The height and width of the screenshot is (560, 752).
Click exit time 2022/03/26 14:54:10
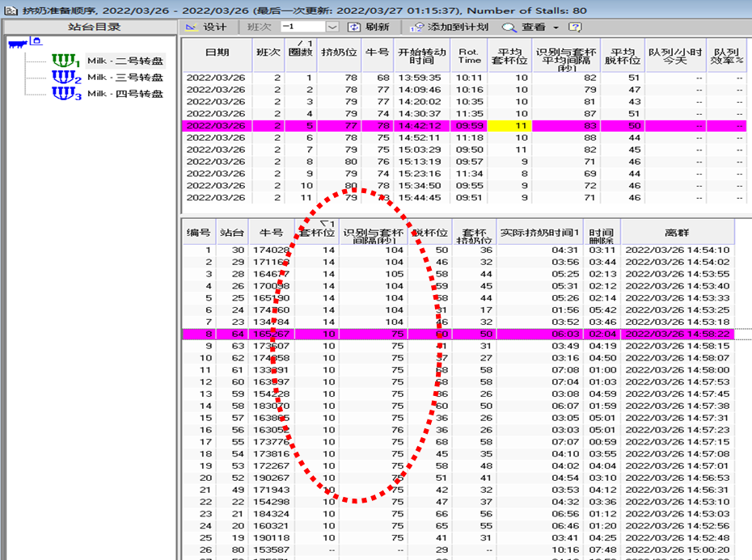pyautogui.click(x=677, y=250)
